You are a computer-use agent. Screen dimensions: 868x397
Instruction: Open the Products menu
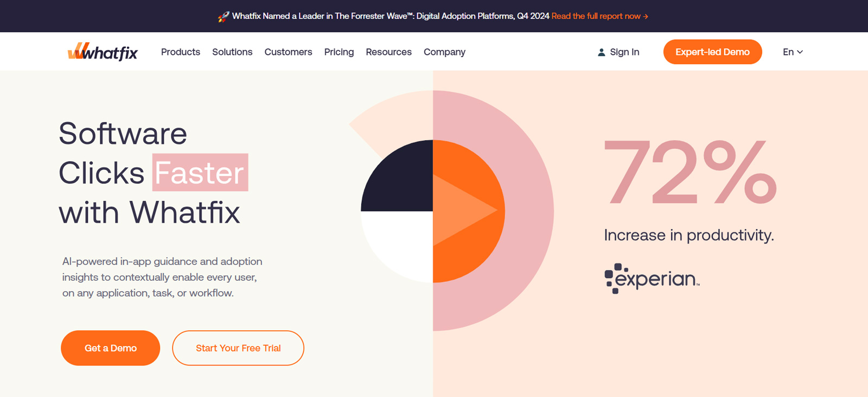tap(181, 52)
